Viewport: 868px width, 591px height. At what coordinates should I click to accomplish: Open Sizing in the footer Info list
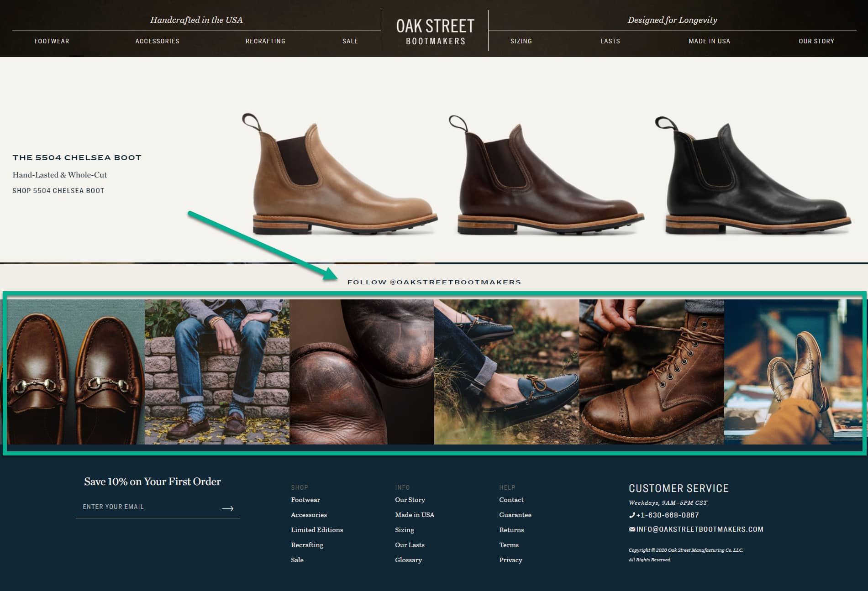405,530
